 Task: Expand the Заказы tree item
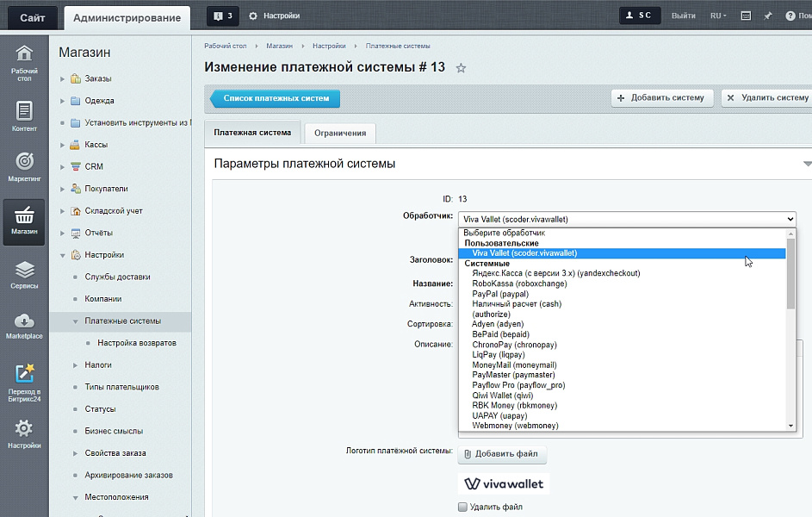tap(63, 79)
